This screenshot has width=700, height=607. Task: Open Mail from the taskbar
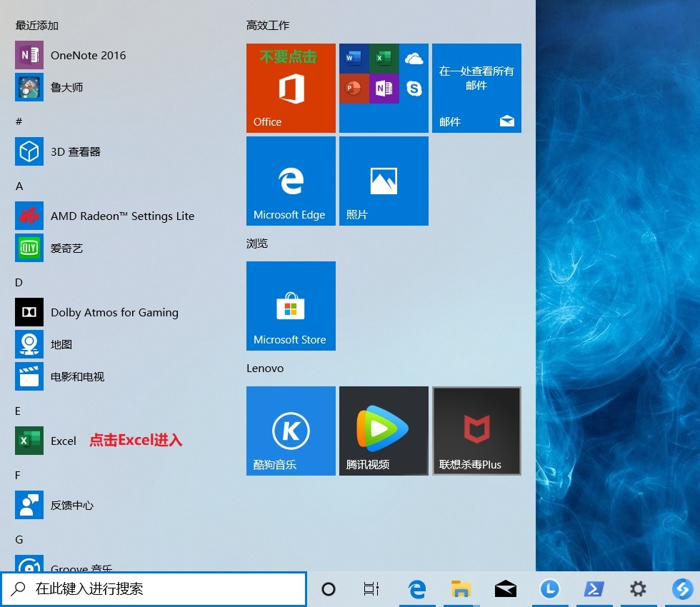click(x=506, y=589)
